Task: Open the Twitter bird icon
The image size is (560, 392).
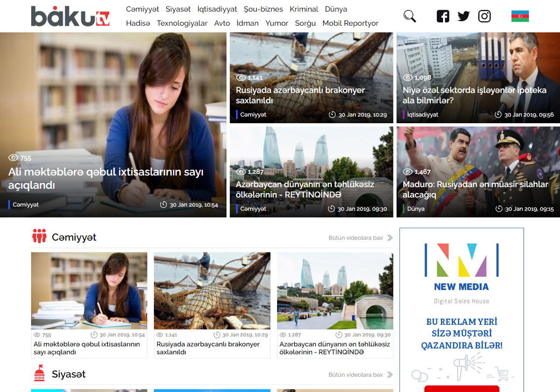Action: [x=463, y=16]
